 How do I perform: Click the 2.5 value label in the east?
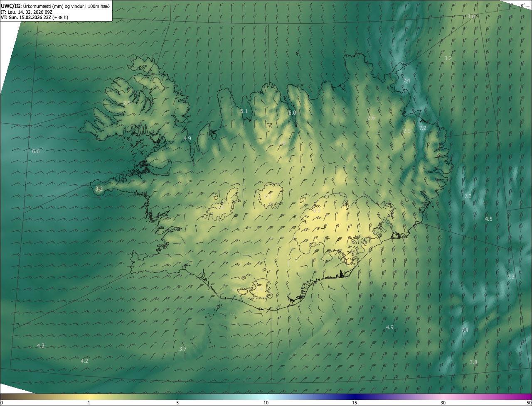(407, 131)
